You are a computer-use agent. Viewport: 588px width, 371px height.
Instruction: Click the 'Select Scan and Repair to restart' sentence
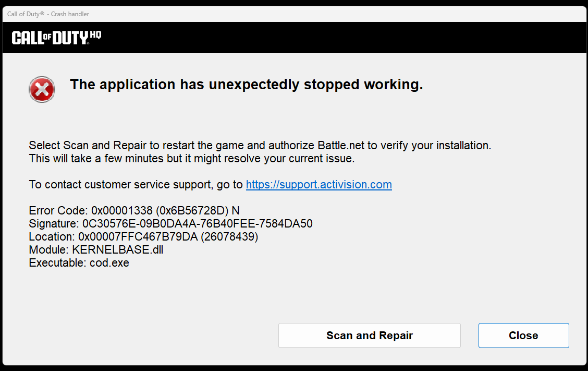click(260, 145)
